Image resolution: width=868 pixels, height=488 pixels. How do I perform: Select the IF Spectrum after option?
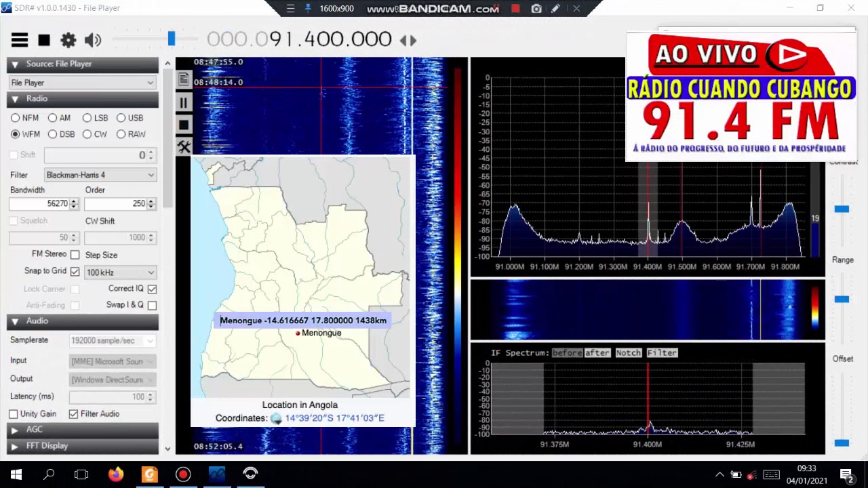597,353
